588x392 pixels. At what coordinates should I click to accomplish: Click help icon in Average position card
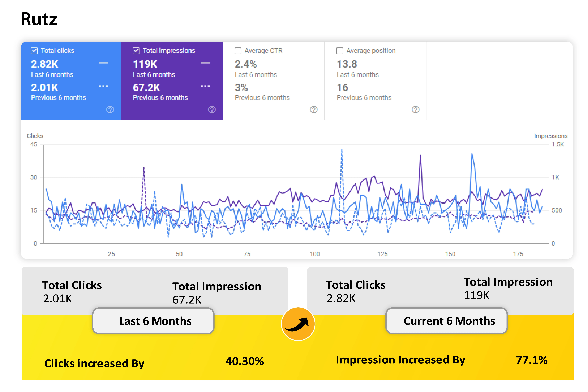[415, 109]
